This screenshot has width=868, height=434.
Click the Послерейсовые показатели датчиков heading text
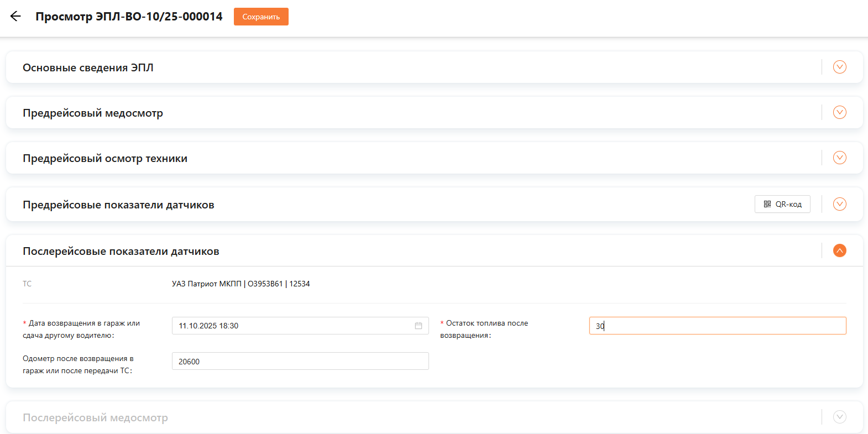coord(121,251)
